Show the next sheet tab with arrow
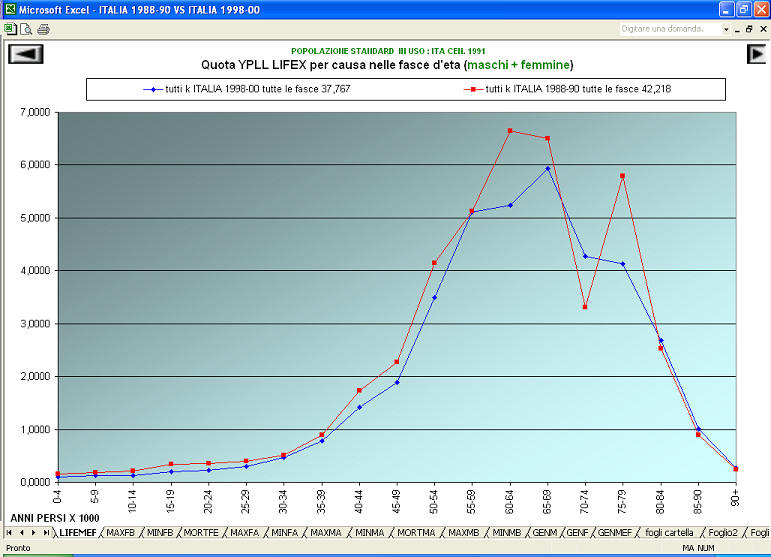This screenshot has width=771, height=557. point(33,532)
